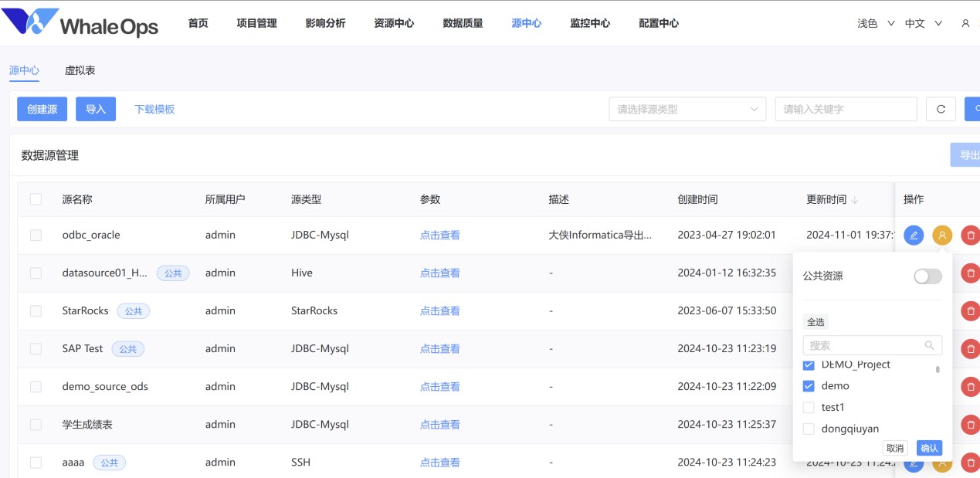Click the magnifier icon in the popup search box

pos(930,345)
